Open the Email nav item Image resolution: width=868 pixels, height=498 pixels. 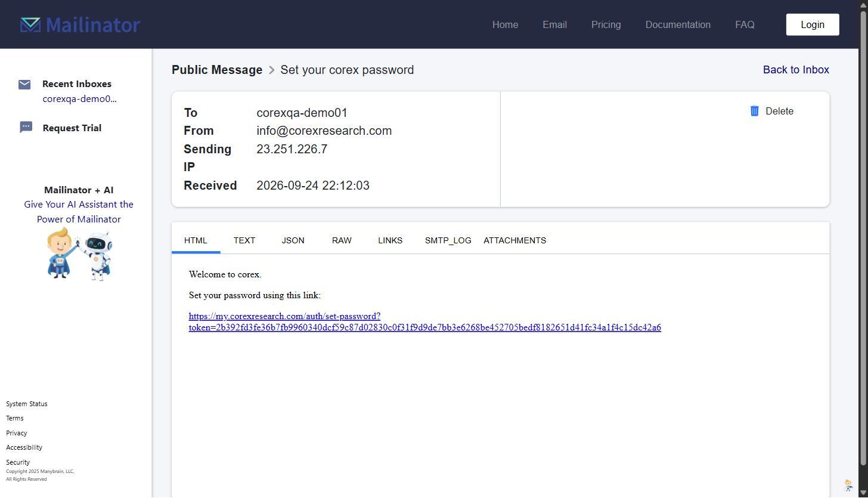tap(554, 24)
